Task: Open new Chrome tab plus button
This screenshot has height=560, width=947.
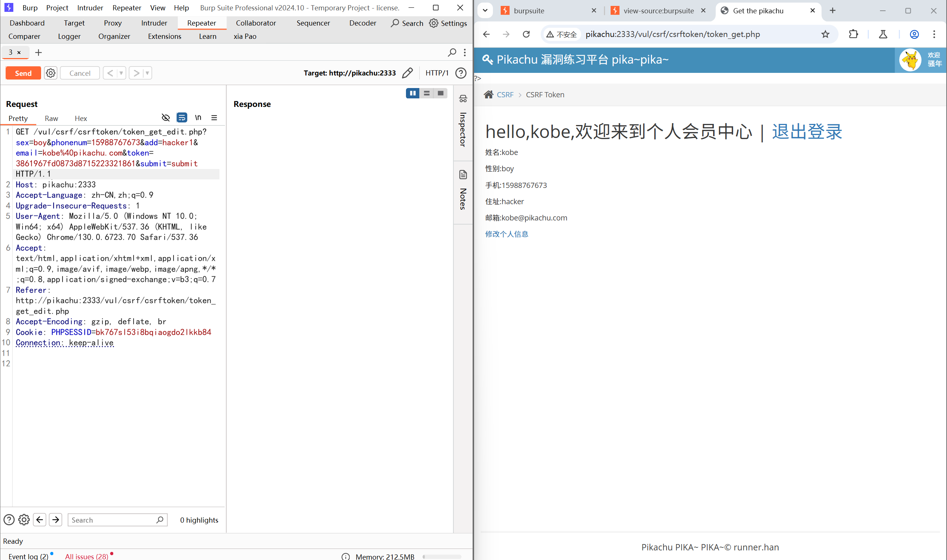Action: click(832, 11)
